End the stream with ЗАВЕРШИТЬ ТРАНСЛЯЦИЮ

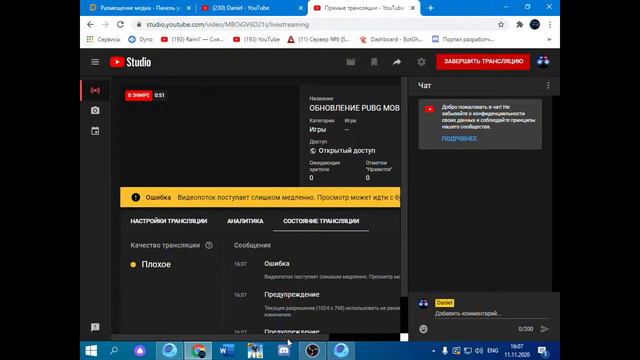point(483,62)
